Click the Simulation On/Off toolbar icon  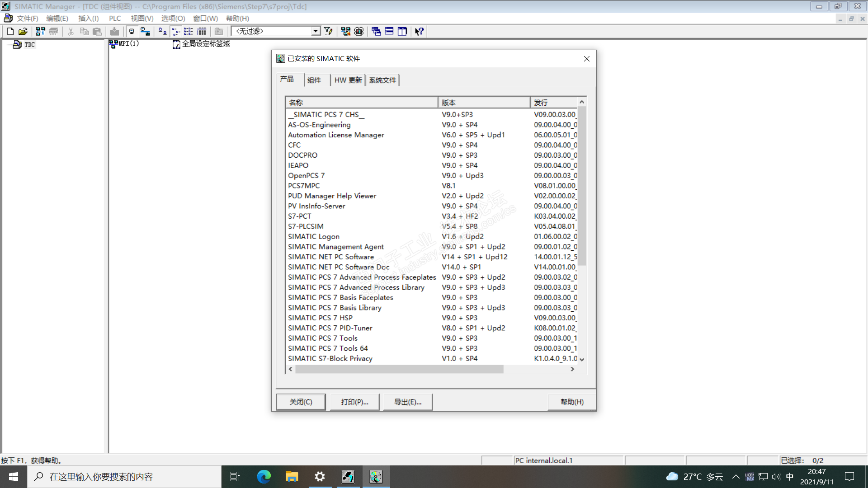359,31
